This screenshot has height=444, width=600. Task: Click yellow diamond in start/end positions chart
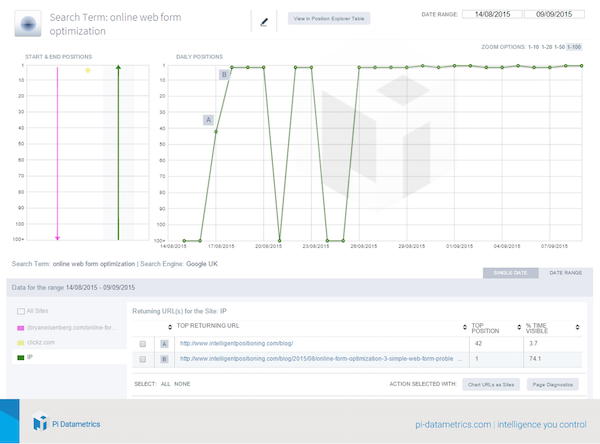88,70
